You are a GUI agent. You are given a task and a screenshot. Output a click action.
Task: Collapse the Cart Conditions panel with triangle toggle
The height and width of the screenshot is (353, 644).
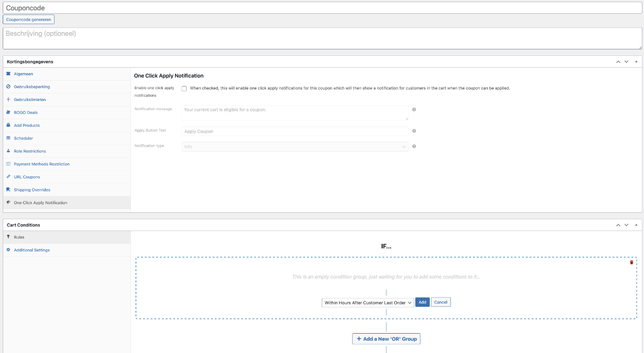[x=636, y=225]
